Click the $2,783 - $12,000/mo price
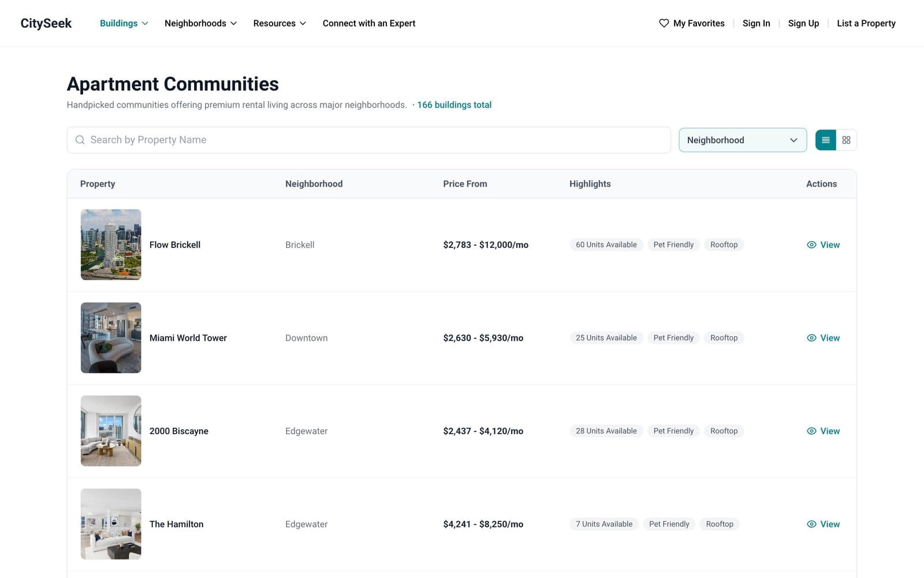The height and width of the screenshot is (578, 924). pos(486,244)
